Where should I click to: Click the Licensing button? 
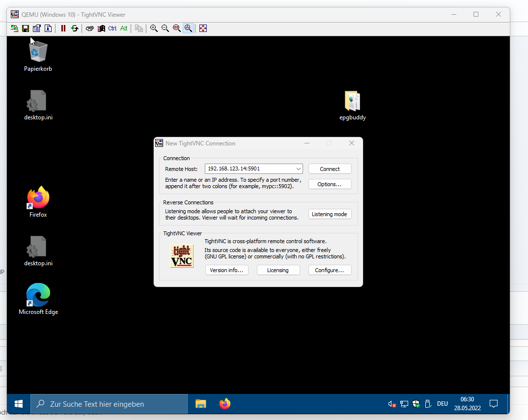click(278, 270)
